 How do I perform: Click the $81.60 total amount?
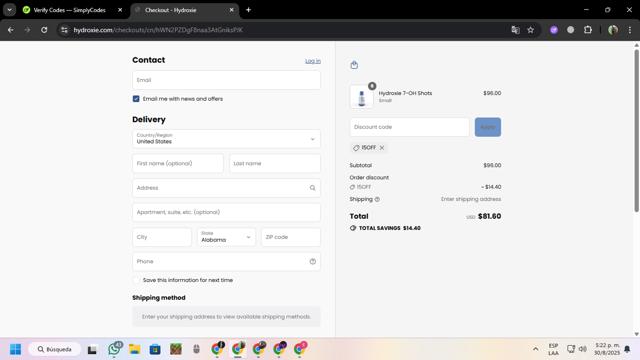pyautogui.click(x=489, y=216)
